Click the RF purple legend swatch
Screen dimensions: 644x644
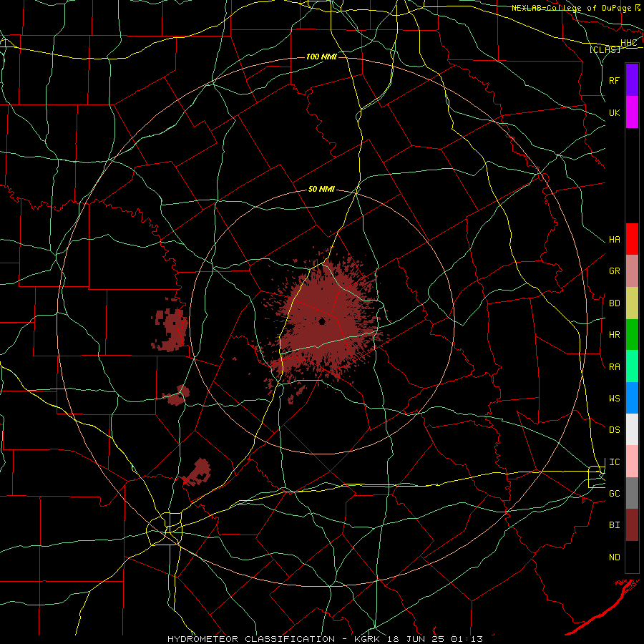[x=632, y=80]
